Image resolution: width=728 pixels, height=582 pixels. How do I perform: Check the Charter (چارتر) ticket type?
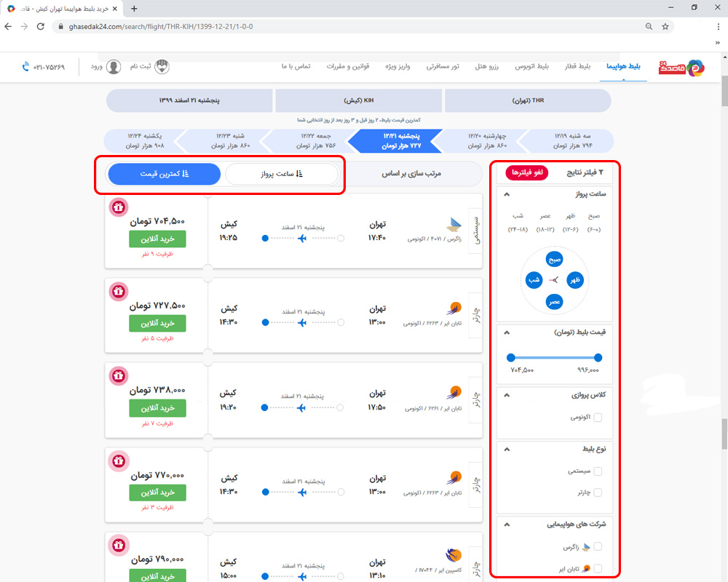tap(598, 493)
